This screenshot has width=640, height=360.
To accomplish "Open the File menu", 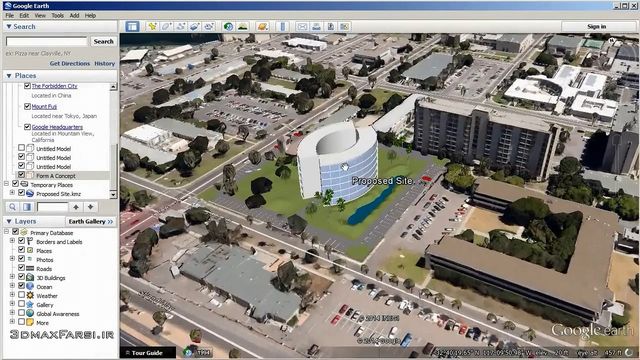I will click(x=9, y=16).
